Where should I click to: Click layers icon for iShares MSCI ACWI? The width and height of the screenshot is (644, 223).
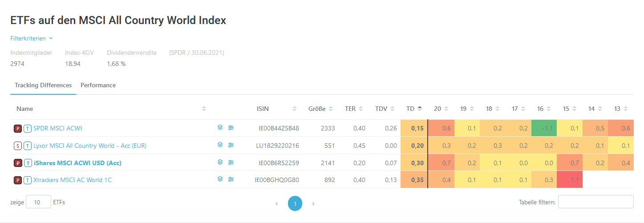pos(220,162)
